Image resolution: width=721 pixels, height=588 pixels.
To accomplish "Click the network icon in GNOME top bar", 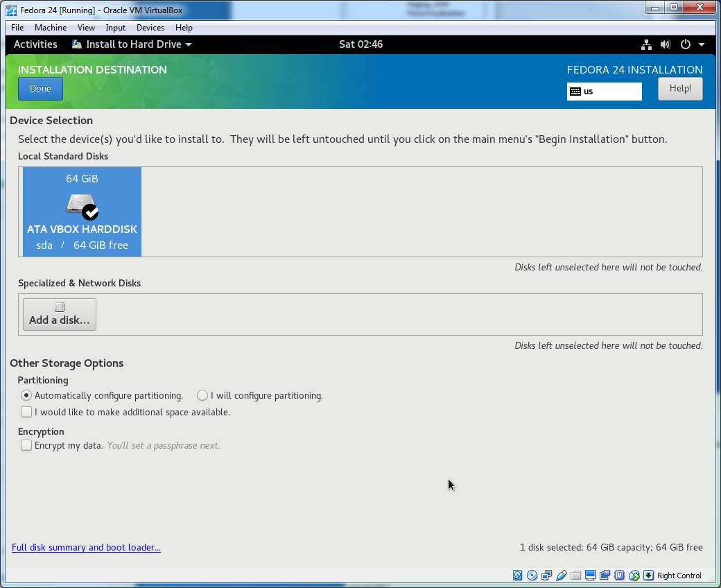I will (x=647, y=44).
